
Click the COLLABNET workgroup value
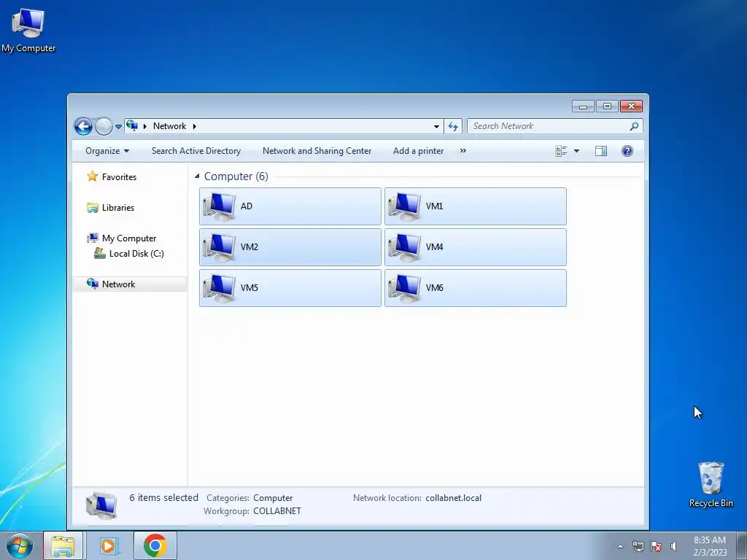click(276, 511)
